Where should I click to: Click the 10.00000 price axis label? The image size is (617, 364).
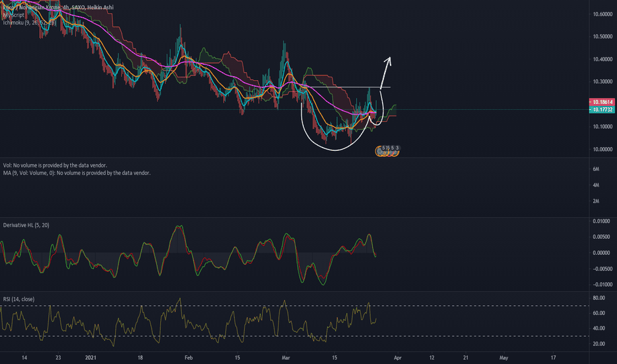click(x=603, y=149)
